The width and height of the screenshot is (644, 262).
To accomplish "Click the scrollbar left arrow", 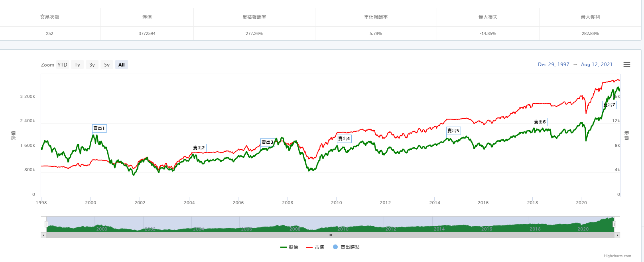I will tap(43, 235).
